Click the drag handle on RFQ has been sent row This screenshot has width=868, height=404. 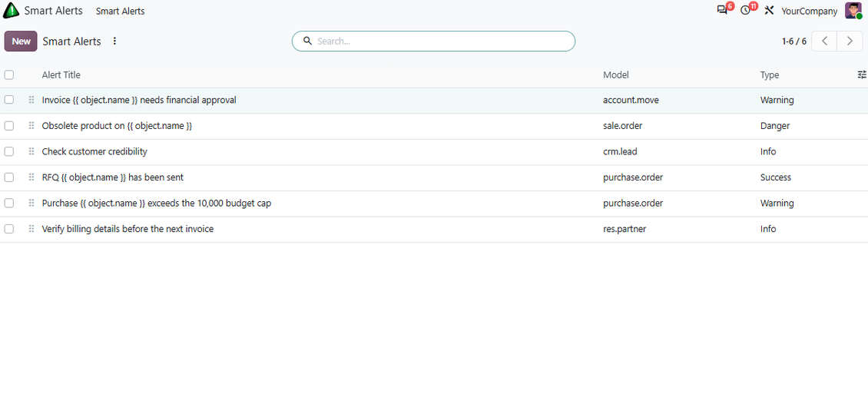pos(31,177)
